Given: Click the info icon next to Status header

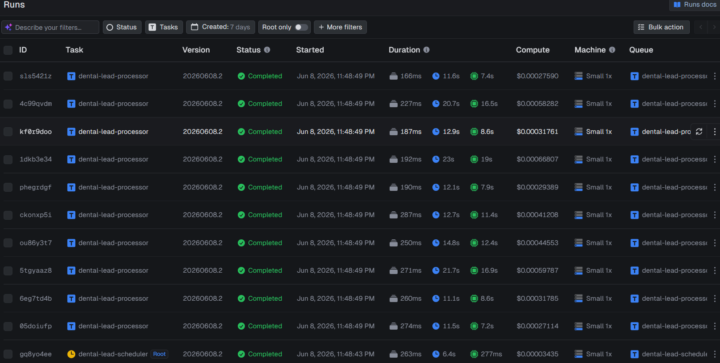Looking at the screenshot, I should (x=267, y=50).
